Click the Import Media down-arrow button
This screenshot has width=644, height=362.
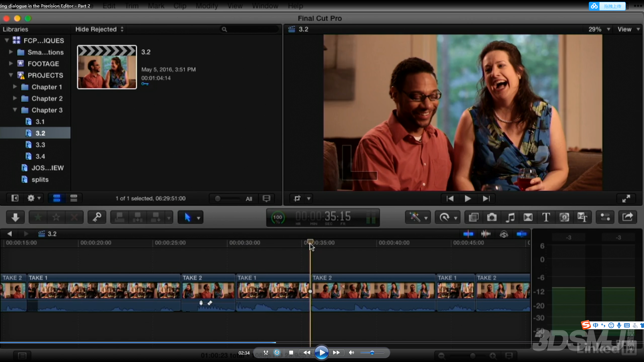pyautogui.click(x=15, y=217)
